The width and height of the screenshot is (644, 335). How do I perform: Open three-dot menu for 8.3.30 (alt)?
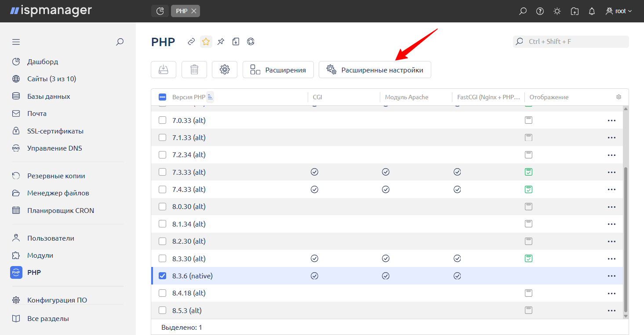pyautogui.click(x=611, y=259)
